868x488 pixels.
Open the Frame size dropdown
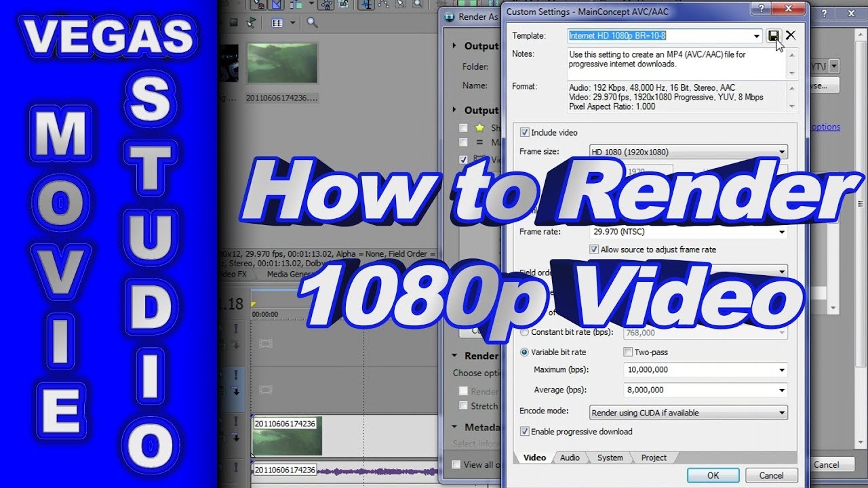[x=782, y=152]
